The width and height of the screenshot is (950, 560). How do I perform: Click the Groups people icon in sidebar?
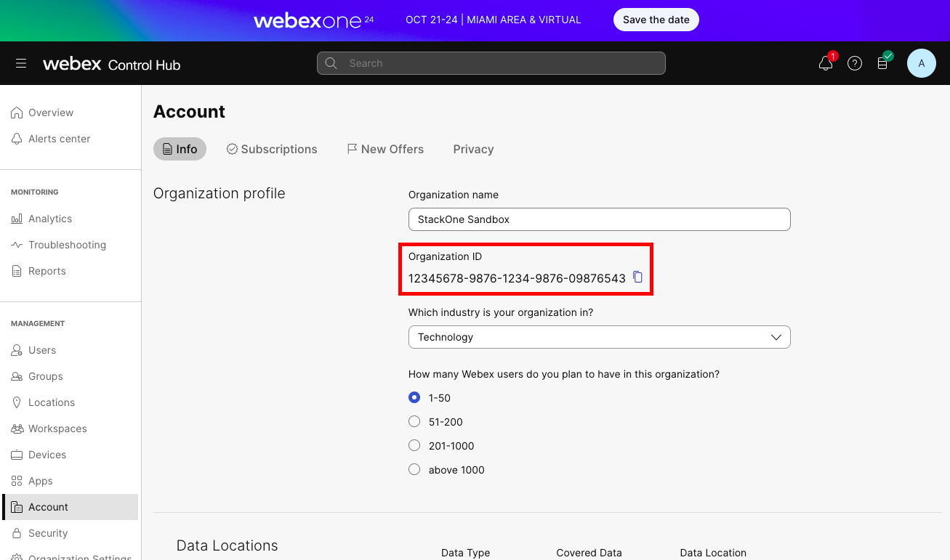(17, 376)
